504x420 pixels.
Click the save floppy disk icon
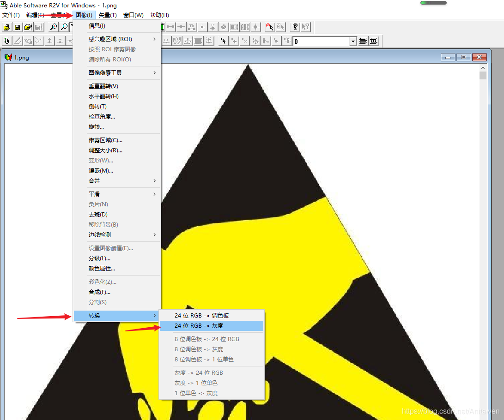tap(17, 27)
